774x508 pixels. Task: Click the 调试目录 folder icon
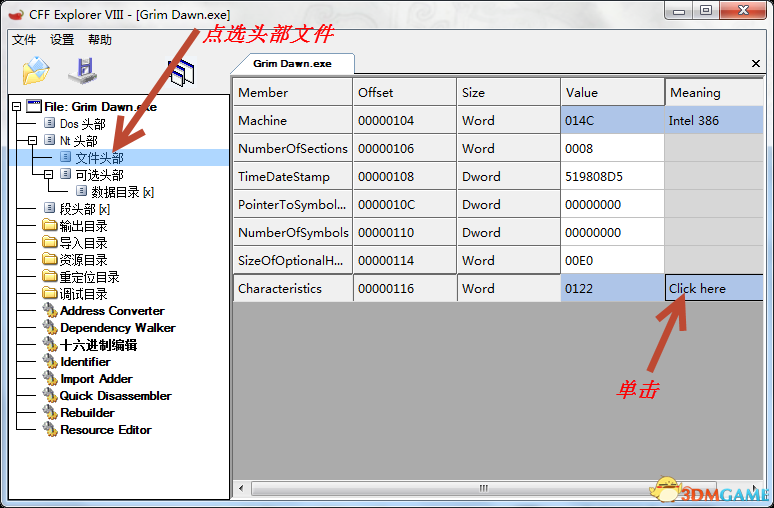(x=49, y=294)
